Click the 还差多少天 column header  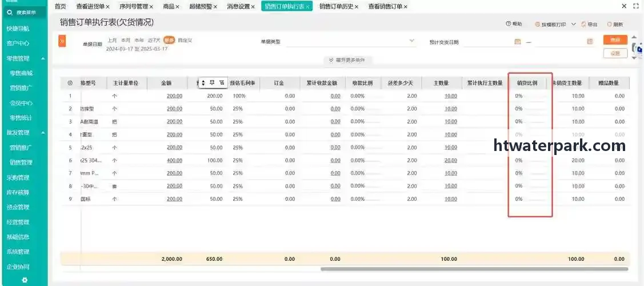[x=401, y=83]
